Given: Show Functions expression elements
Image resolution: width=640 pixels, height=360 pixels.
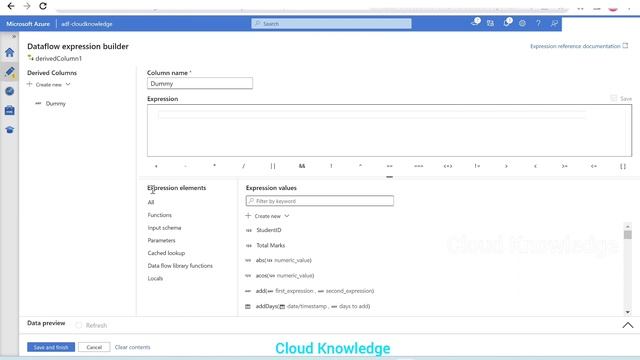Looking at the screenshot, I should point(160,215).
